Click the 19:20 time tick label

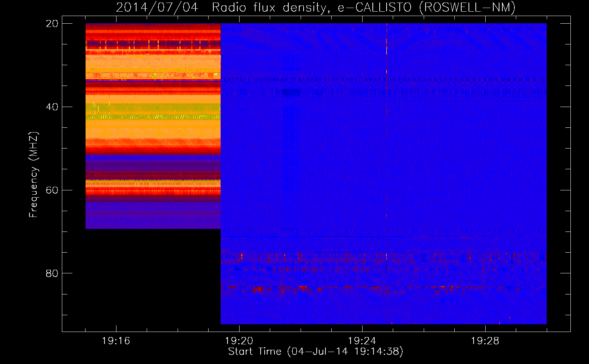coord(239,341)
